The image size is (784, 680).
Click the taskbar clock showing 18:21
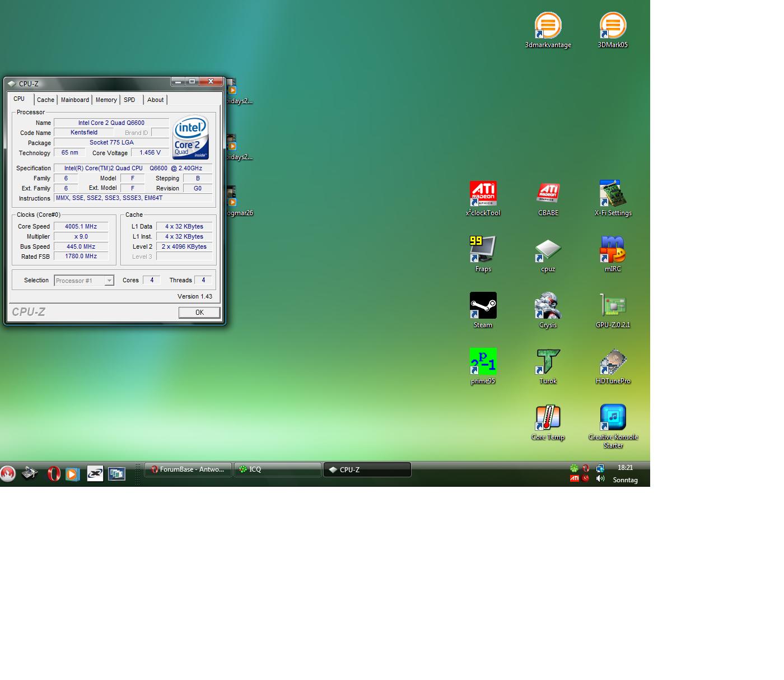tap(625, 468)
